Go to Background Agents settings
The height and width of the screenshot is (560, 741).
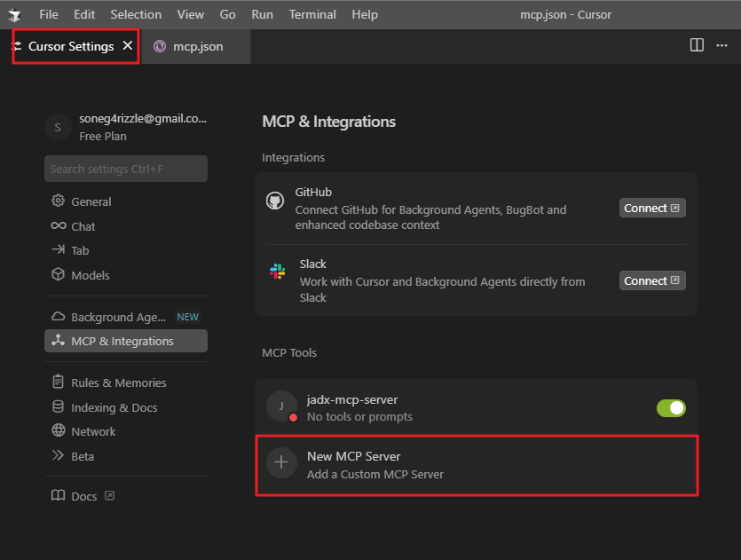[118, 317]
